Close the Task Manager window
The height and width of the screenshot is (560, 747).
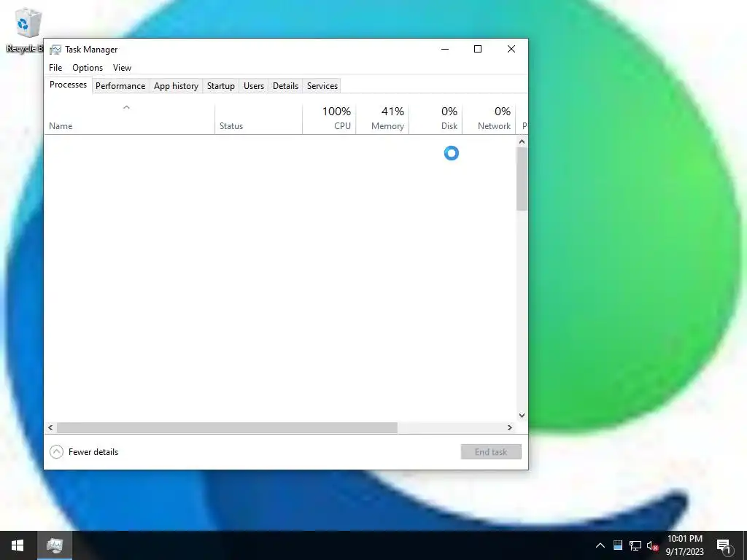pyautogui.click(x=511, y=49)
